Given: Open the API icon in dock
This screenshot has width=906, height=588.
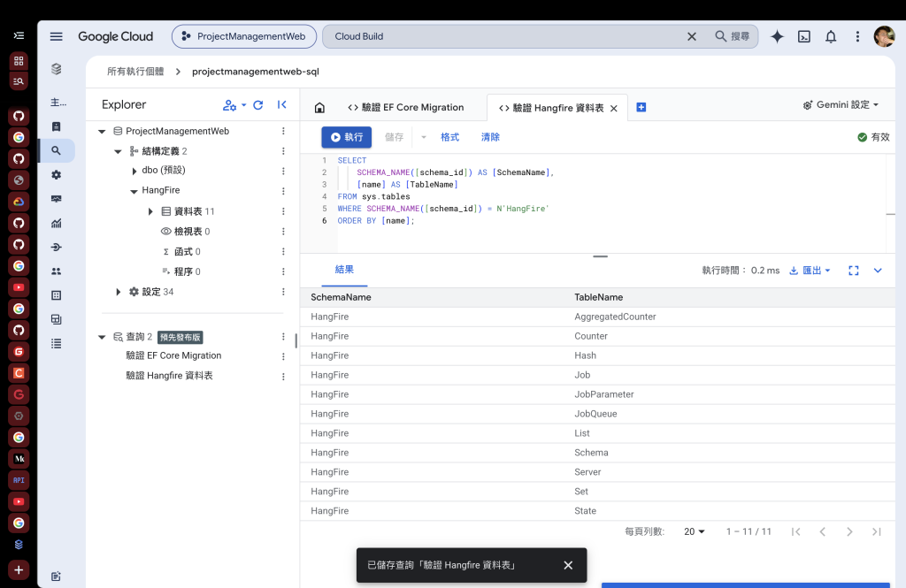Looking at the screenshot, I should coord(19,480).
